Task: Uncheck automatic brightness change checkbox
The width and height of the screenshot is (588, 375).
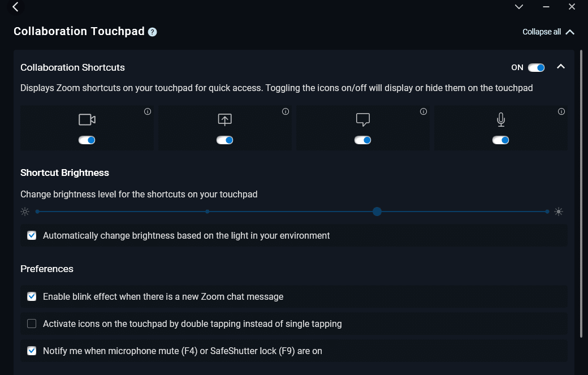Action: coord(32,235)
